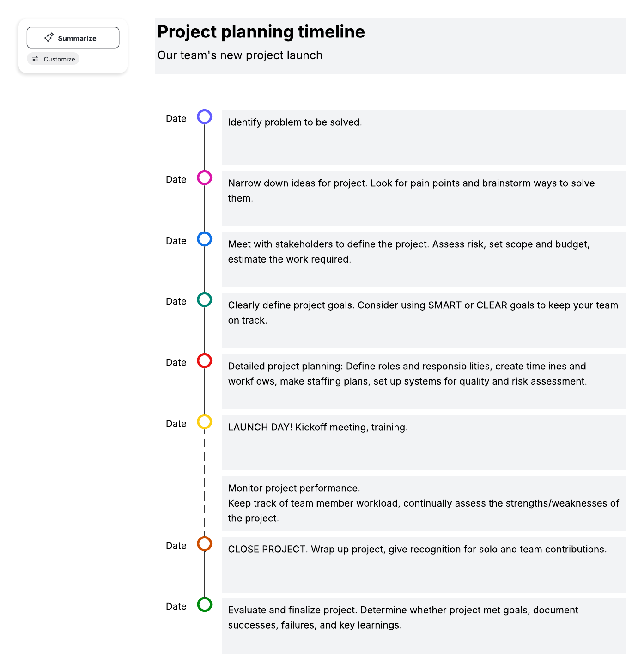Image resolution: width=644 pixels, height=672 pixels.
Task: Select the pink circle marker beside Narrow down ideas
Action: [x=204, y=178]
